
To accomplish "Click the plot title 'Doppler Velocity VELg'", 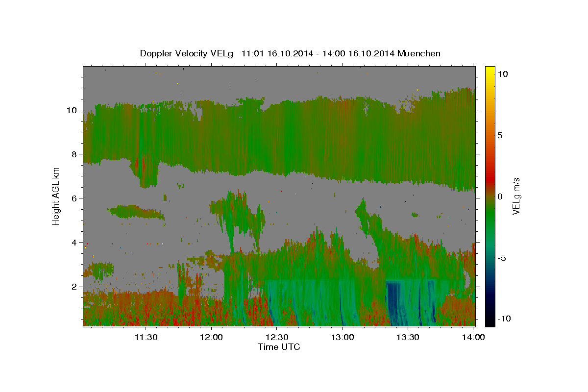I will (187, 53).
